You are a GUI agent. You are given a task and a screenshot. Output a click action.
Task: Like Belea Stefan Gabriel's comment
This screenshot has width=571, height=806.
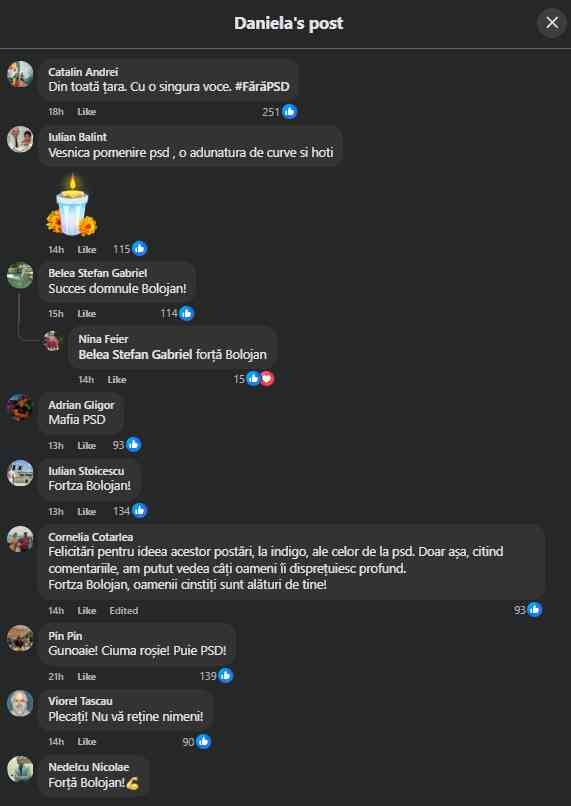coord(86,314)
